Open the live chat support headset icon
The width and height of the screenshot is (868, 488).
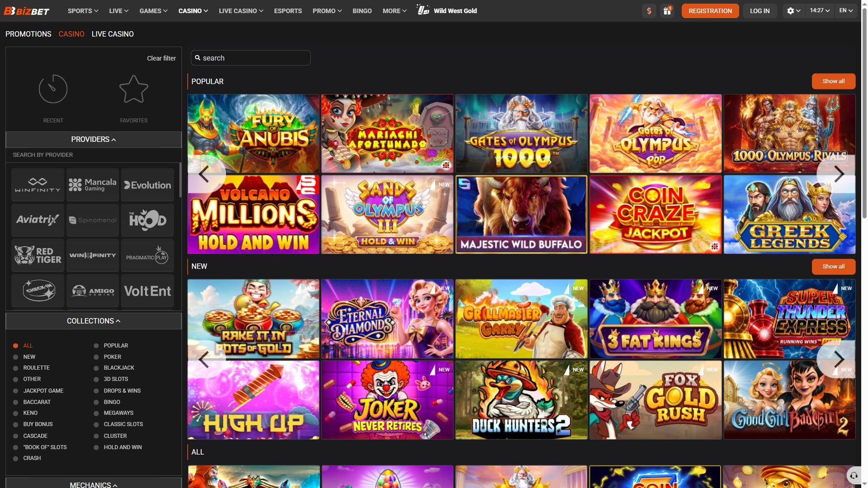point(854,475)
